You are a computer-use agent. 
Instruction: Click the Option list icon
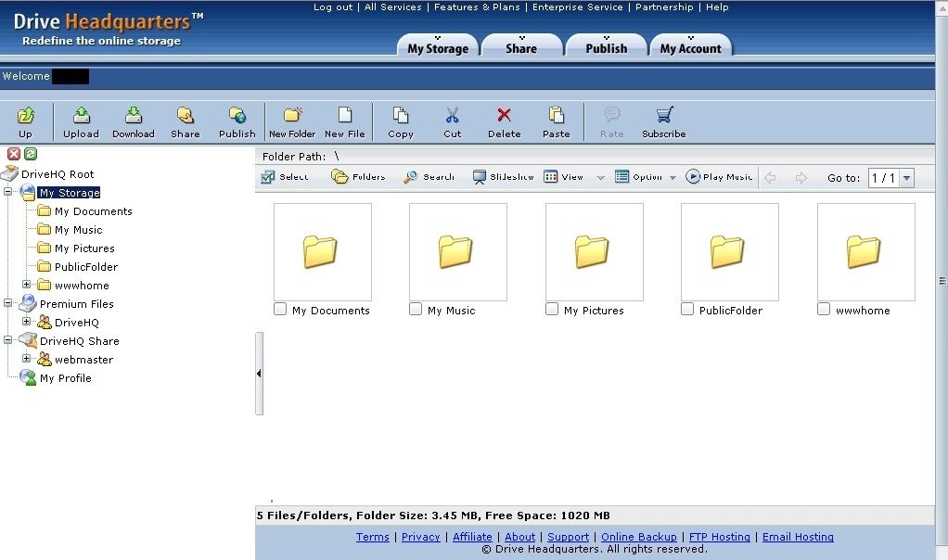[x=621, y=176]
